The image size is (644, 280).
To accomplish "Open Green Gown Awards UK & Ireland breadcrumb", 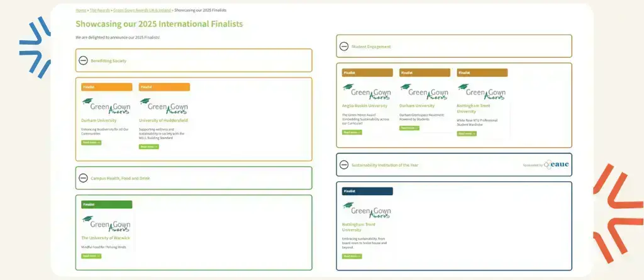I will (x=142, y=10).
